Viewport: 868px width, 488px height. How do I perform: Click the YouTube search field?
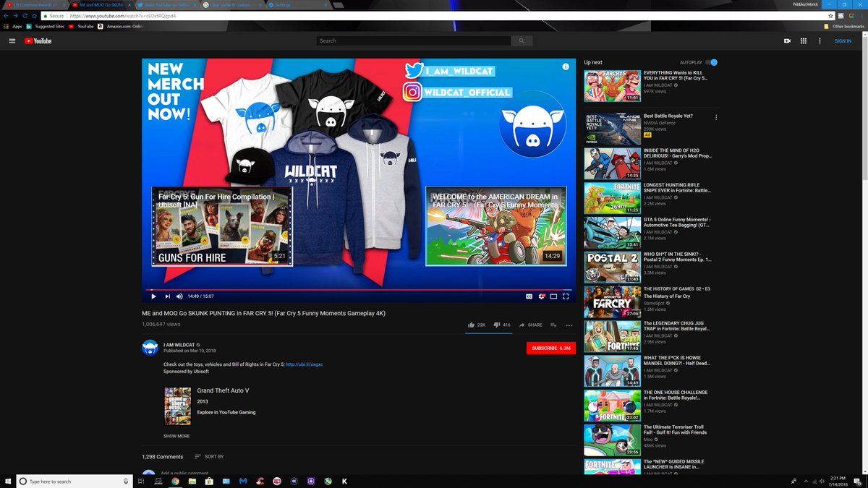(x=413, y=41)
